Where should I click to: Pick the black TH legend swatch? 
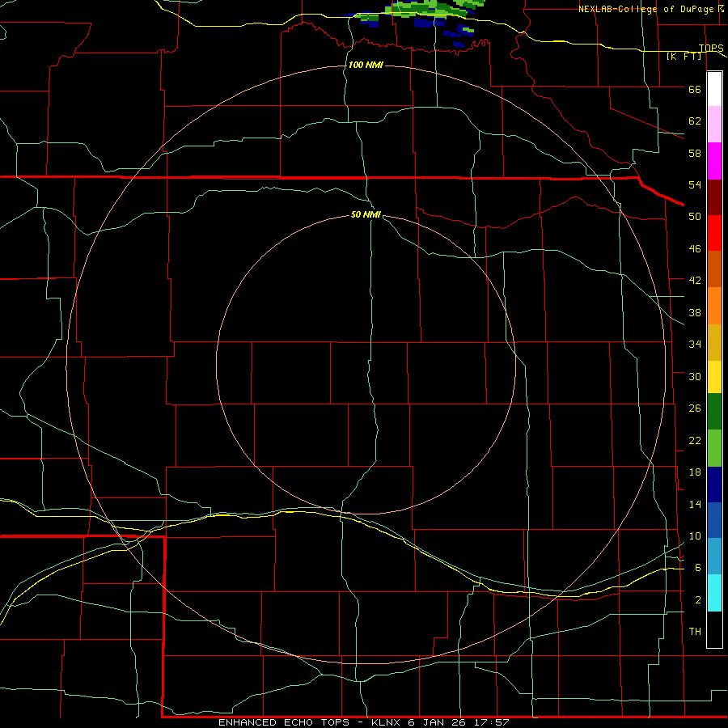tap(714, 629)
